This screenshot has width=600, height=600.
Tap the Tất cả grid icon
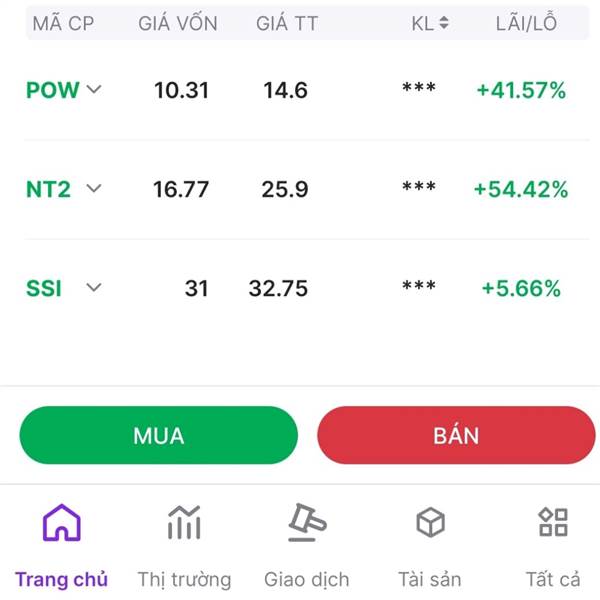[x=553, y=523]
